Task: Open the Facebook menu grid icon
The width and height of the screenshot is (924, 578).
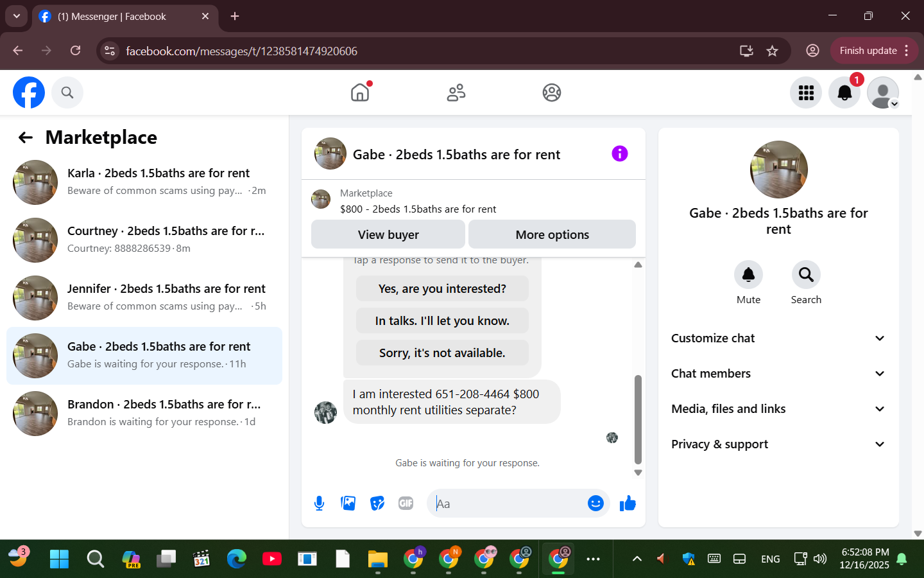Action: pos(806,92)
